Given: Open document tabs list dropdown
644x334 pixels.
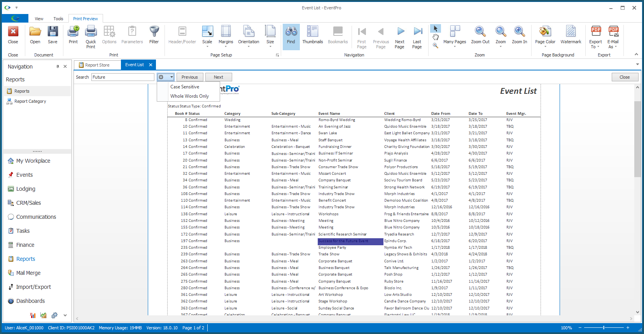Looking at the screenshot, I should (x=637, y=64).
